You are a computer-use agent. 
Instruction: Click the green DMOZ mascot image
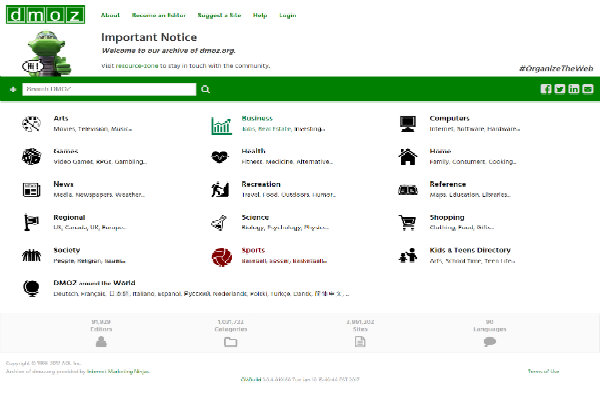pos(47,54)
